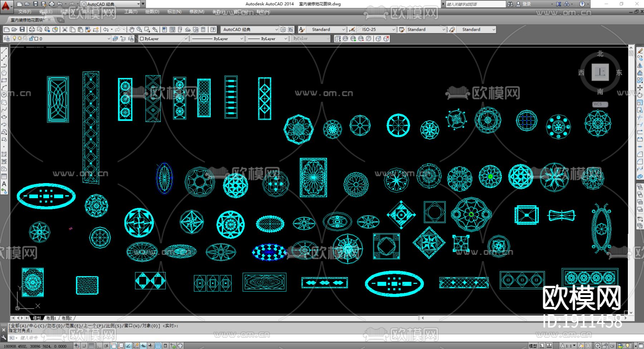Image resolution: width=644 pixels, height=349 pixels.
Task: Select the Erase tool in Modify toolbar
Action: point(640,51)
